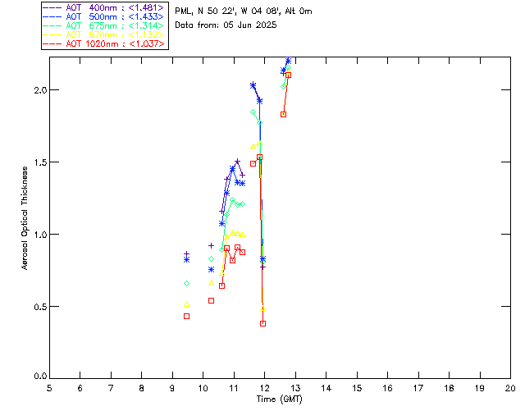Select the green dashed line sample in legend

point(52,26)
